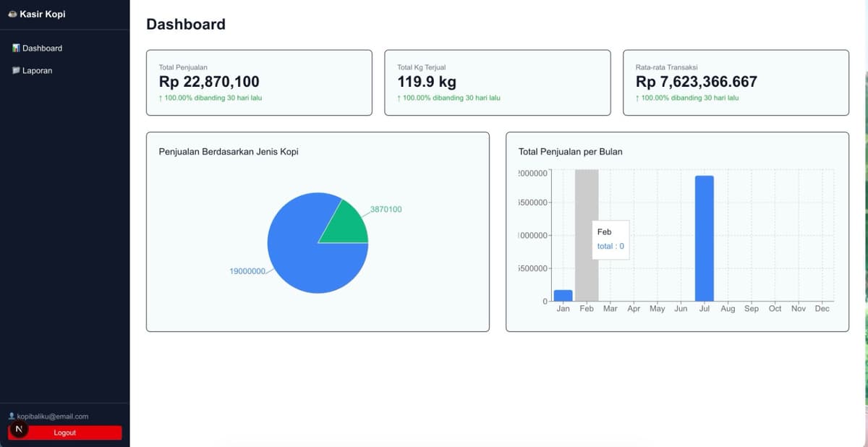The width and height of the screenshot is (868, 447).
Task: Go to the Dashboard menu label
Action: point(42,48)
